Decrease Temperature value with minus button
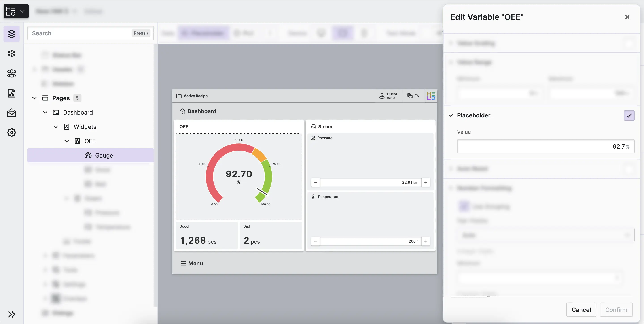This screenshot has width=644, height=324. [x=316, y=241]
